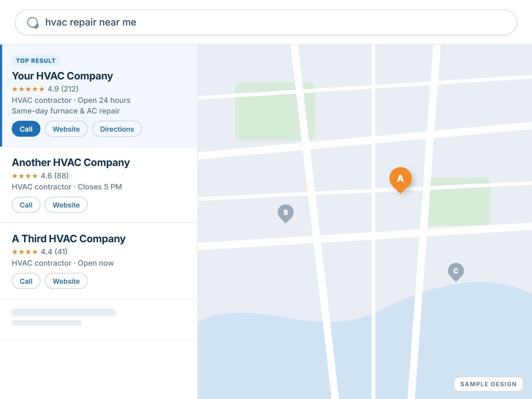Click the "4.6 (88)" rating text

[55, 176]
